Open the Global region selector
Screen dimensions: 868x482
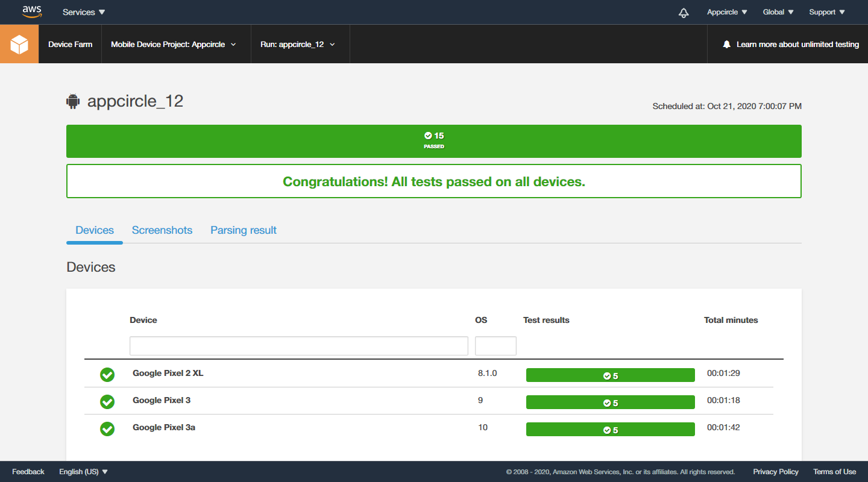click(x=778, y=11)
